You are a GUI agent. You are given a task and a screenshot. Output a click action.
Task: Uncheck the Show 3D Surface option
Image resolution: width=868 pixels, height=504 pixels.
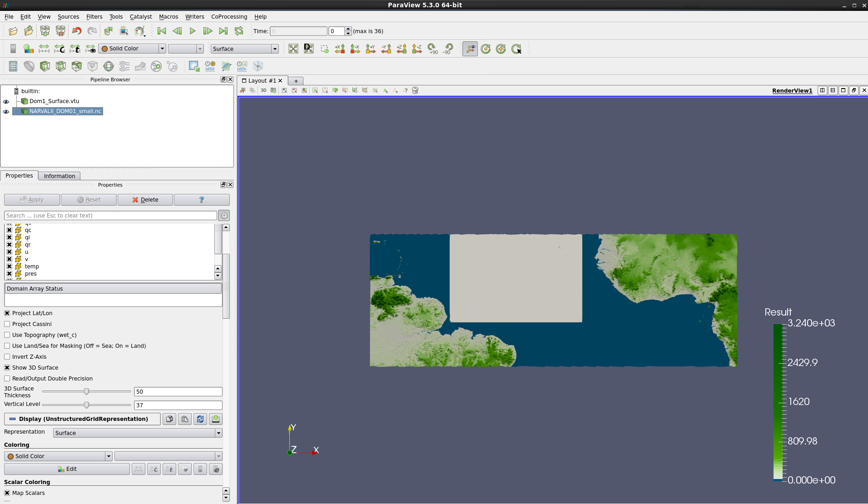pos(7,368)
